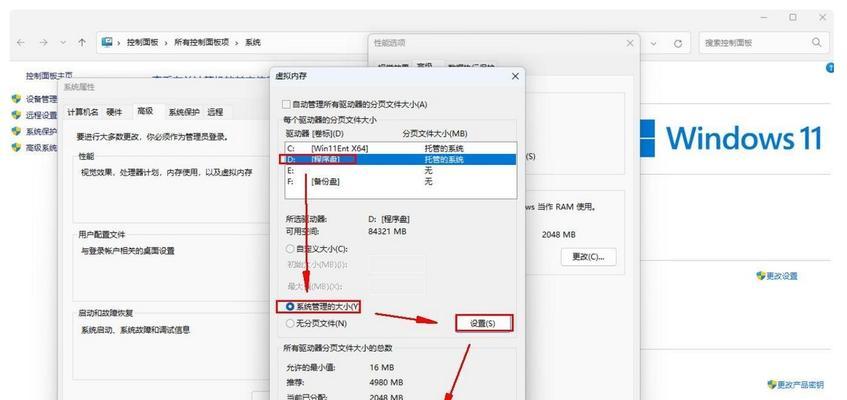Open address bar history dropdown

click(x=654, y=43)
